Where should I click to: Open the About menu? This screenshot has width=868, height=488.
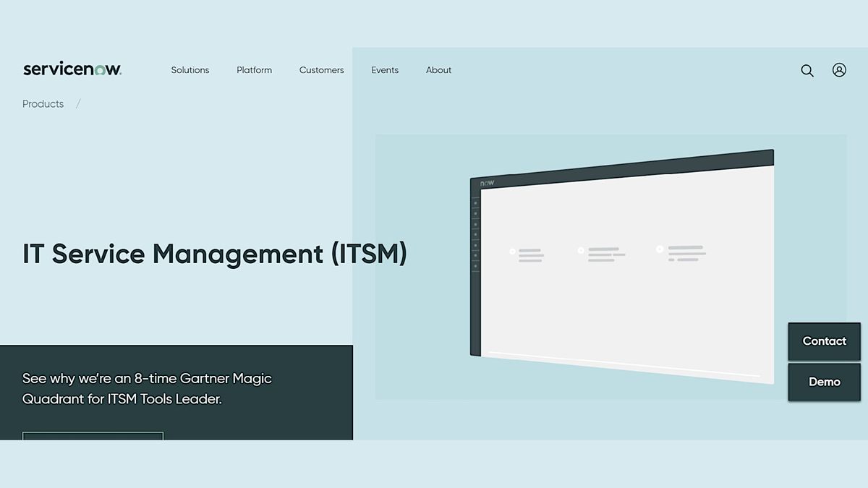coord(439,70)
